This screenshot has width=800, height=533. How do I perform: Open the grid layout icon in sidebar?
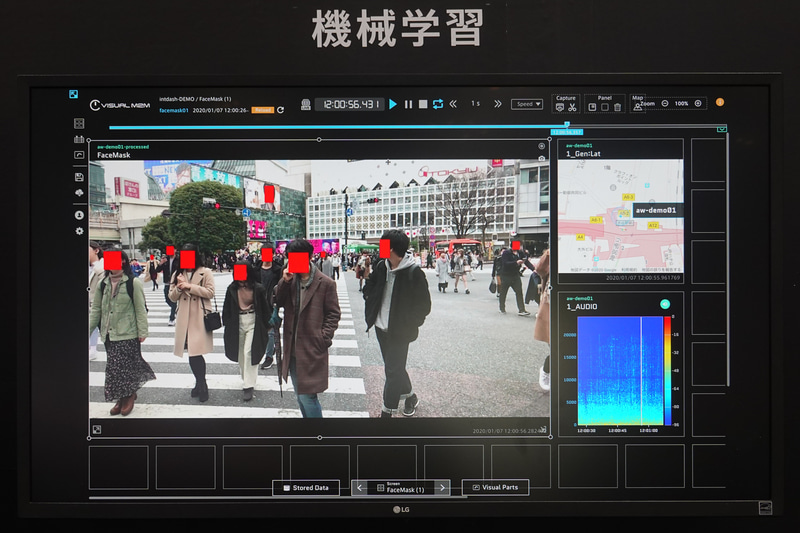click(79, 123)
